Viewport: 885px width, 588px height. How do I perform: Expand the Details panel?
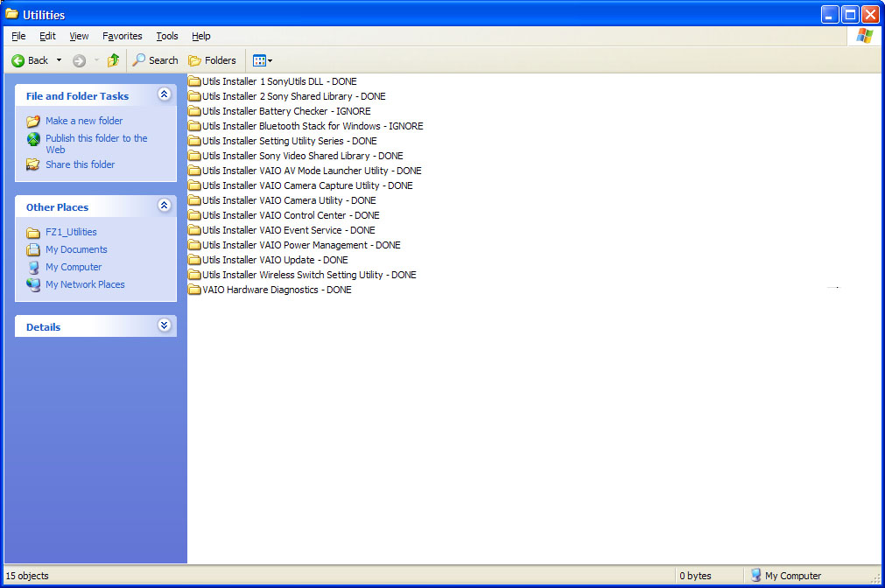[165, 325]
